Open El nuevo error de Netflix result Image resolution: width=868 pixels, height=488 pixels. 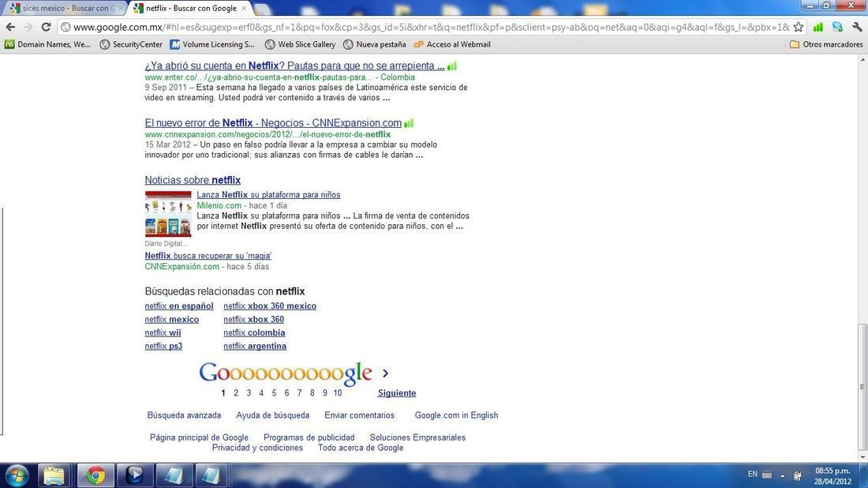coord(273,123)
